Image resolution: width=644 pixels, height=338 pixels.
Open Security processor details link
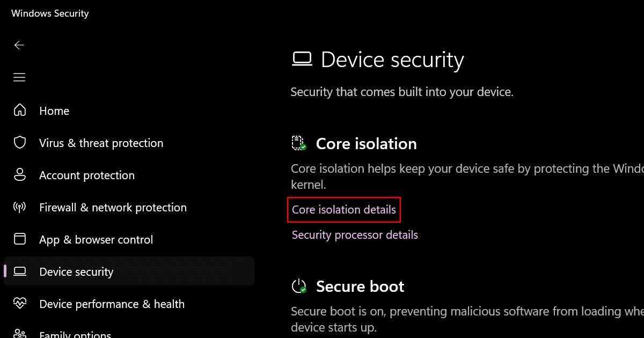coord(355,235)
